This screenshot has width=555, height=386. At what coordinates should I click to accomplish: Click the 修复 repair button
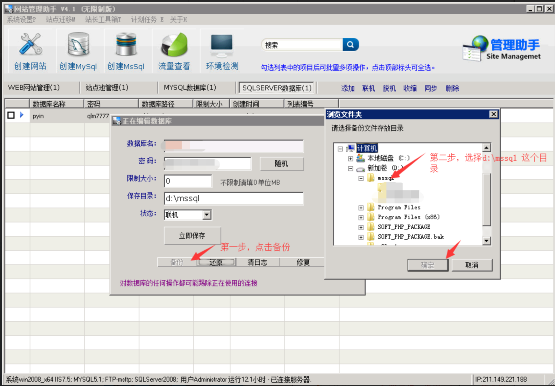303,262
